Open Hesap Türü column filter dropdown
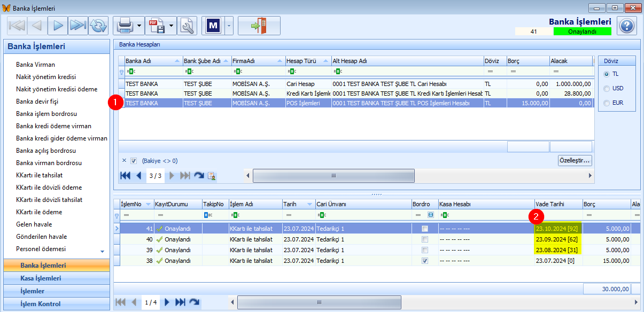Image resolution: width=644 pixels, height=312 pixels. pyautogui.click(x=326, y=61)
